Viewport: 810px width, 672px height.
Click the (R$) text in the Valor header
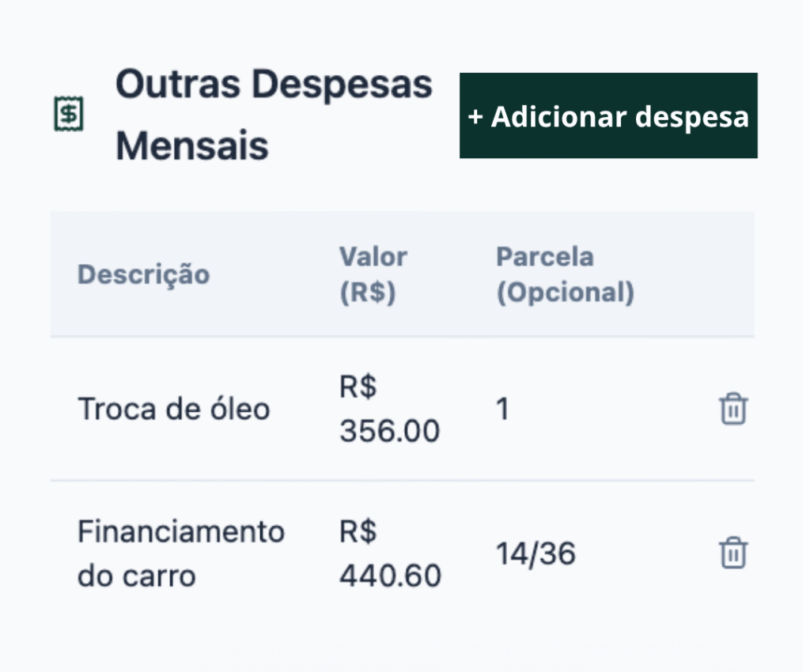pyautogui.click(x=367, y=293)
